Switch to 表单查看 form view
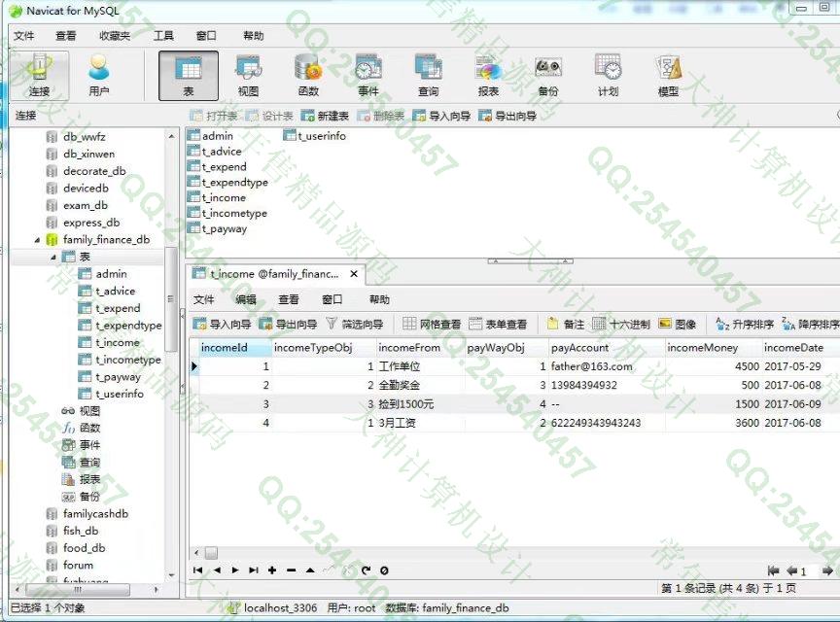The image size is (840, 622). pyautogui.click(x=498, y=325)
